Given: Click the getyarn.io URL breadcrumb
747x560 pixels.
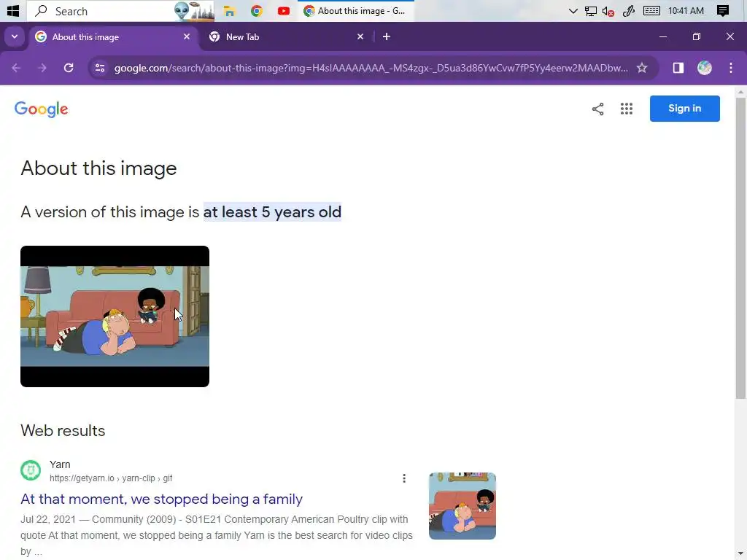Looking at the screenshot, I should pyautogui.click(x=111, y=478).
